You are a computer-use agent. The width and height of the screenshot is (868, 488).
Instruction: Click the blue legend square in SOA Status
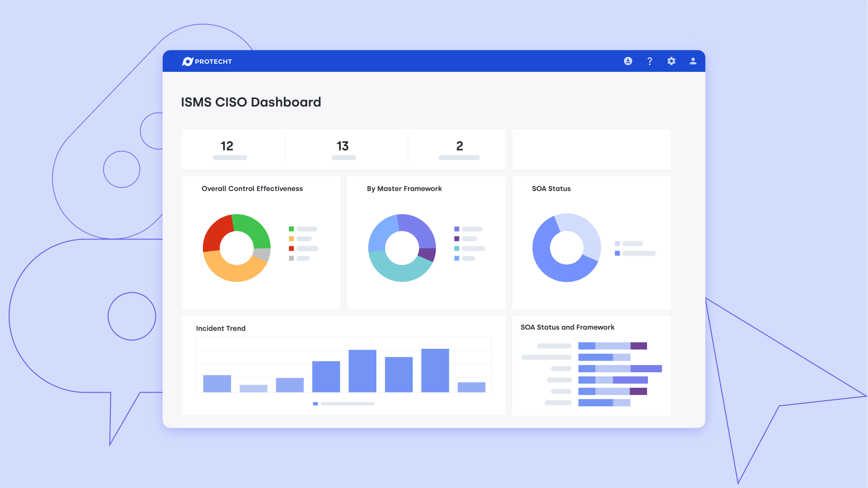click(617, 253)
